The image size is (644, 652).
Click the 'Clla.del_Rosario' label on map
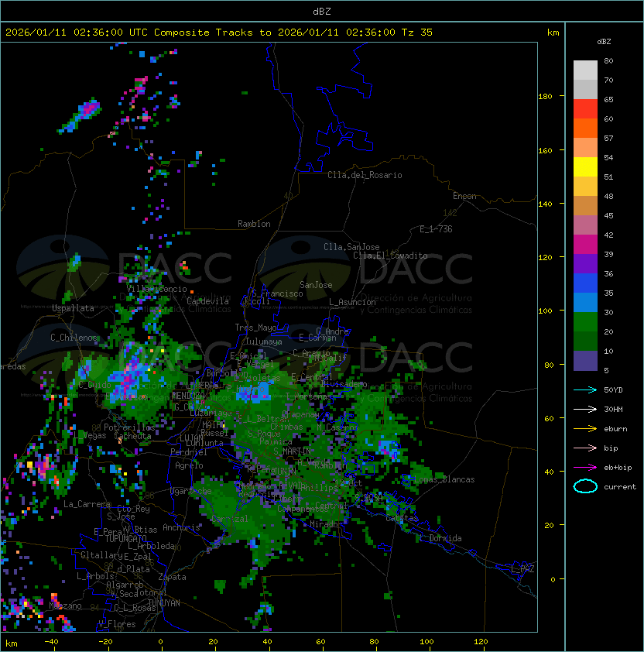(365, 175)
